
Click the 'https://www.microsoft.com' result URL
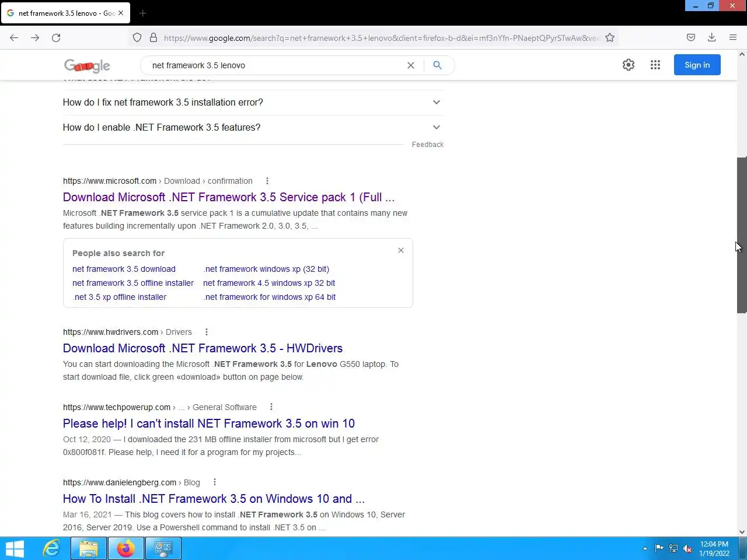click(x=110, y=181)
